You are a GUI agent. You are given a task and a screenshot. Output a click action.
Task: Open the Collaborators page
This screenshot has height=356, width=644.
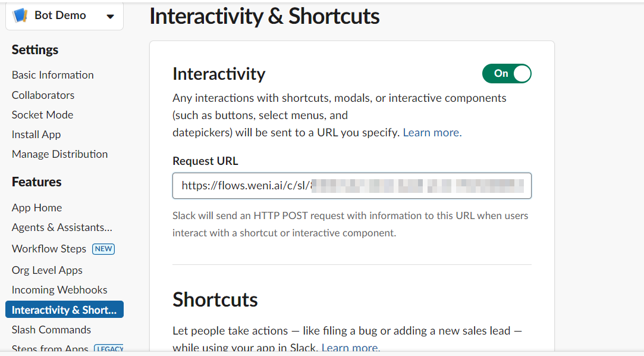[42, 95]
